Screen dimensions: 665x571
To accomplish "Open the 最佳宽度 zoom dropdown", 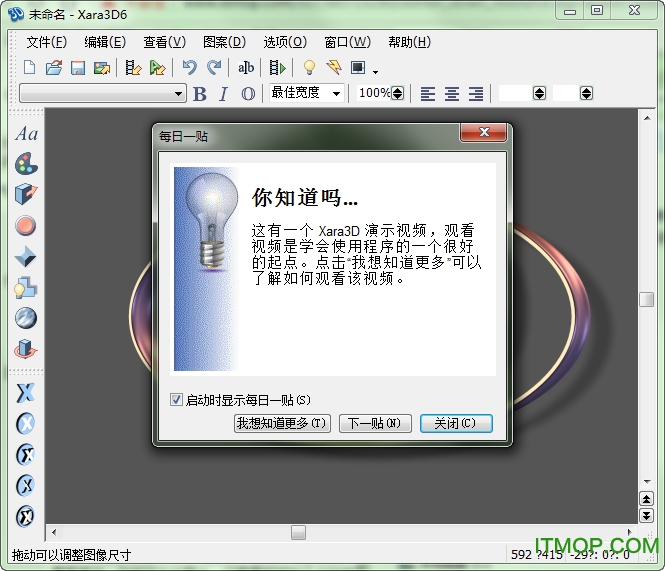I will (x=336, y=94).
